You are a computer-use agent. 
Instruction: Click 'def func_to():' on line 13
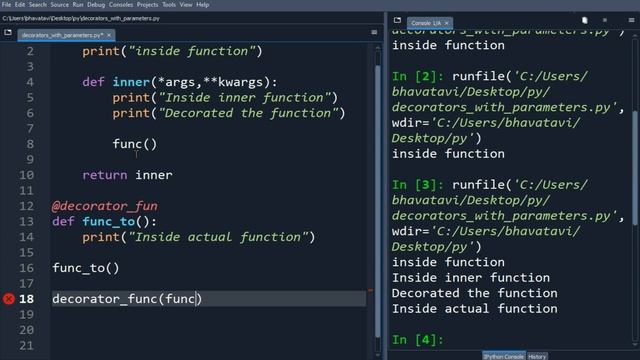[104, 222]
